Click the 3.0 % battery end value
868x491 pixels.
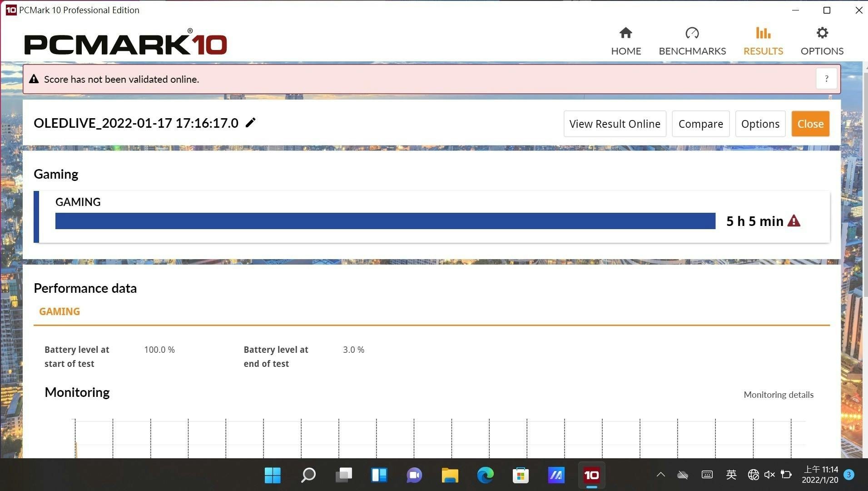tap(353, 350)
